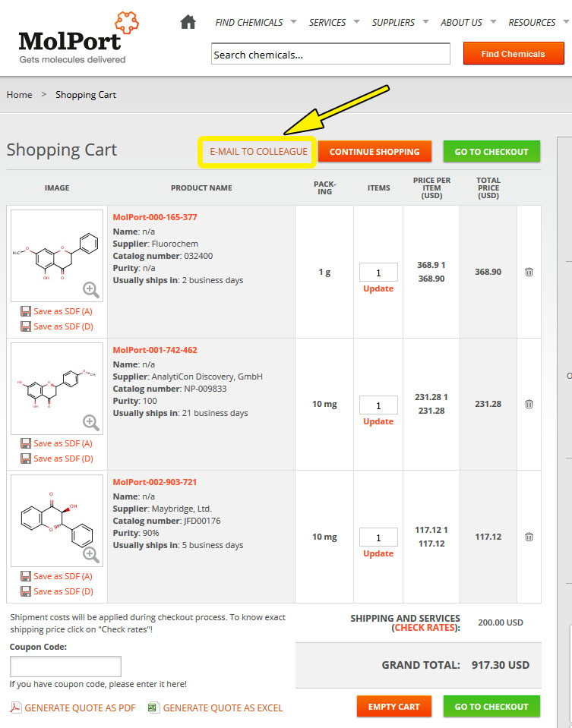The image size is (572, 728).
Task: Update quantity for AnalytiCon Discovery item
Action: (378, 421)
